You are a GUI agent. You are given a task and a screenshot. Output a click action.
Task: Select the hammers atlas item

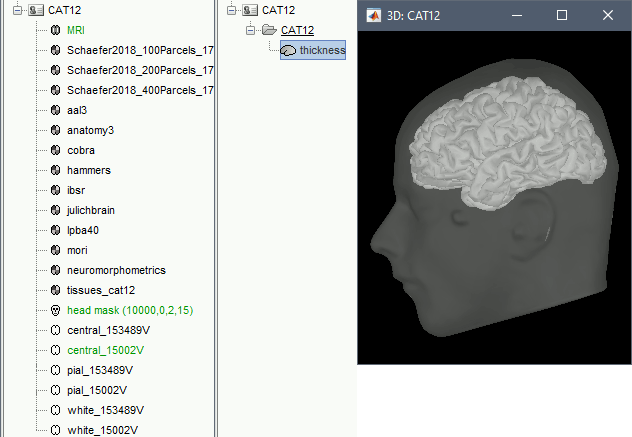pyautogui.click(x=88, y=170)
